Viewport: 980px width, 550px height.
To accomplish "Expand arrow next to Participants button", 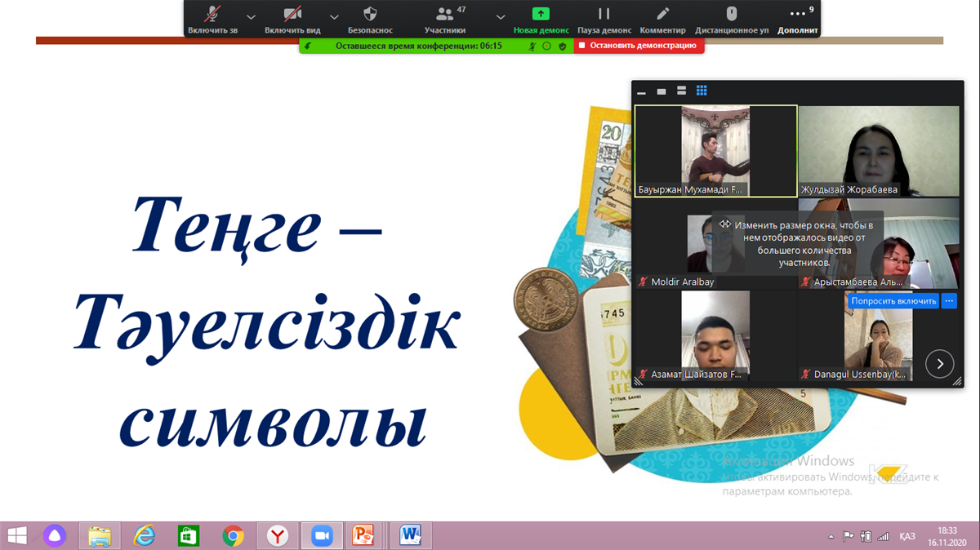I will (501, 16).
